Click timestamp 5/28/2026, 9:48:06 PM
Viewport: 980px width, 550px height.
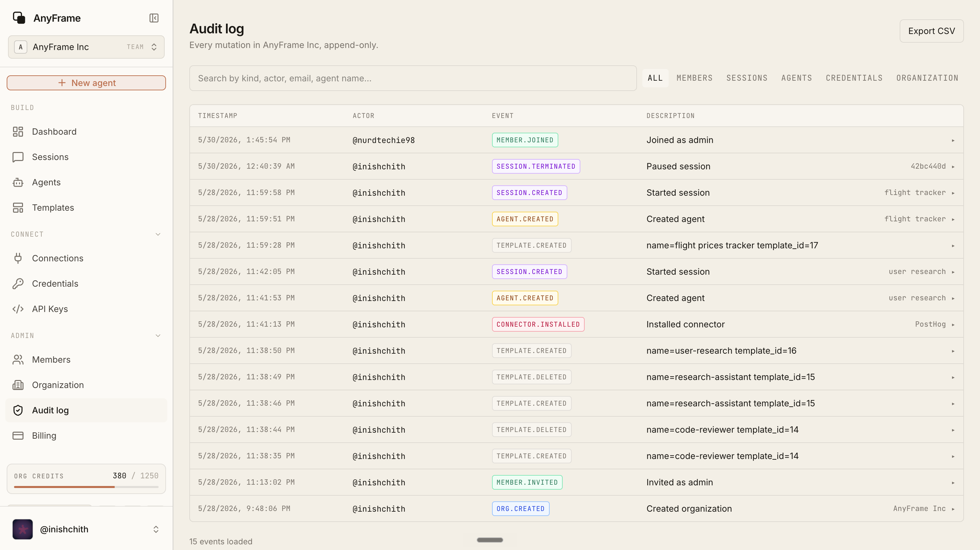pyautogui.click(x=244, y=509)
